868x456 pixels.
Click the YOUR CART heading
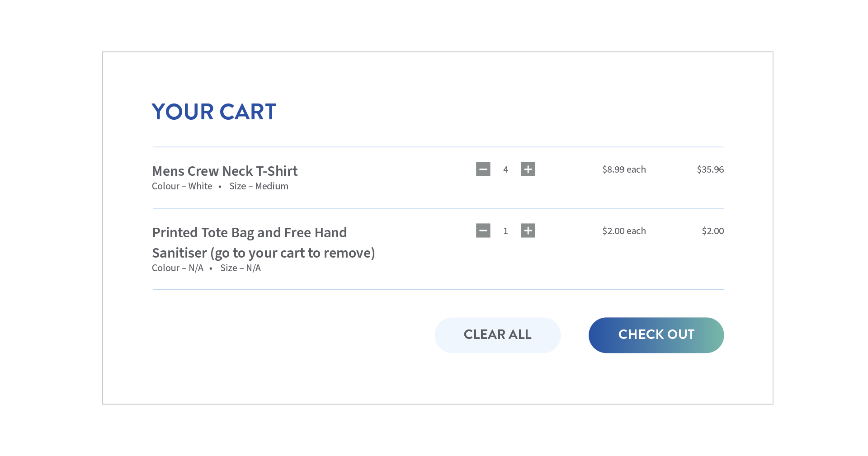tap(214, 112)
